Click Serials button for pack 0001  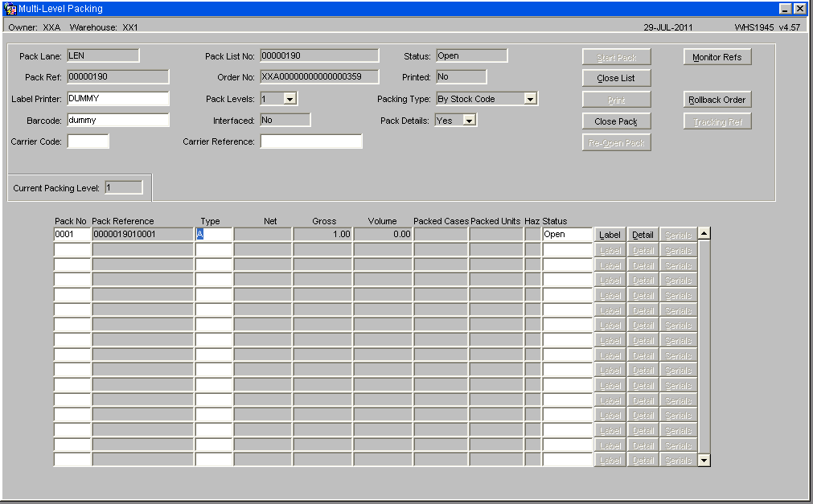coord(678,235)
